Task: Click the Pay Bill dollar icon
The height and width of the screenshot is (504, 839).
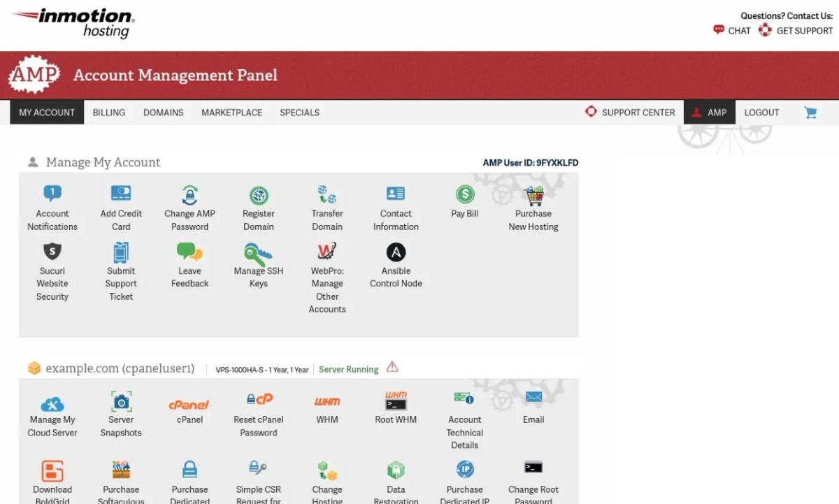Action: (465, 194)
